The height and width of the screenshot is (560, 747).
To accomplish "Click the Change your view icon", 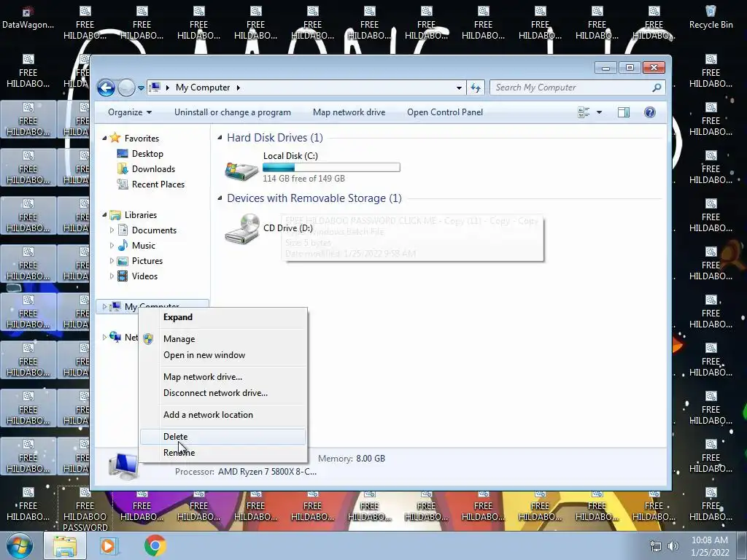I will point(584,112).
